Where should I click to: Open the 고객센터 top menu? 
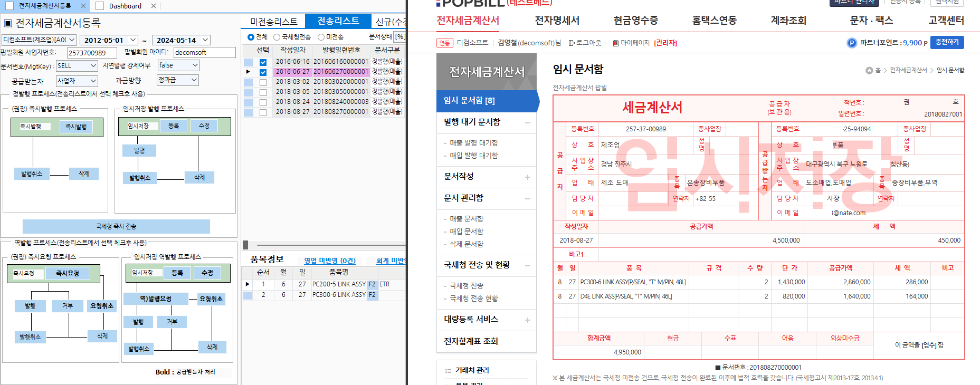[x=946, y=21]
